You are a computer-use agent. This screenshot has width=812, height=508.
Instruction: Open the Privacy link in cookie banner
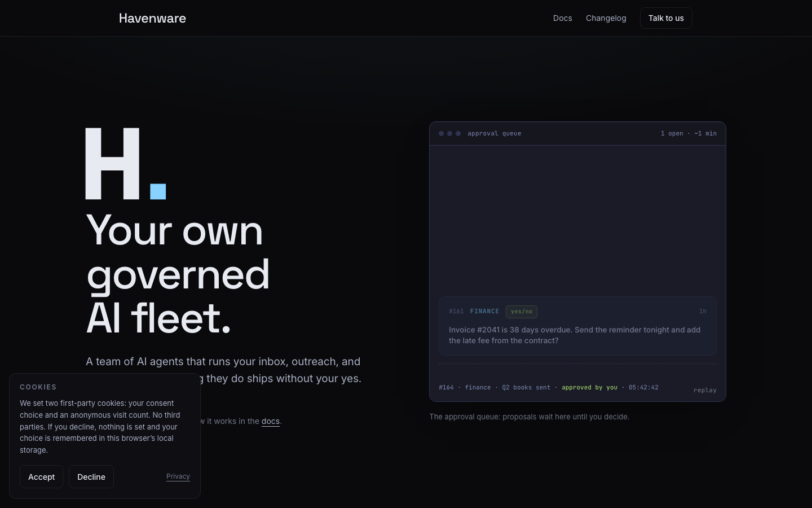click(x=178, y=476)
